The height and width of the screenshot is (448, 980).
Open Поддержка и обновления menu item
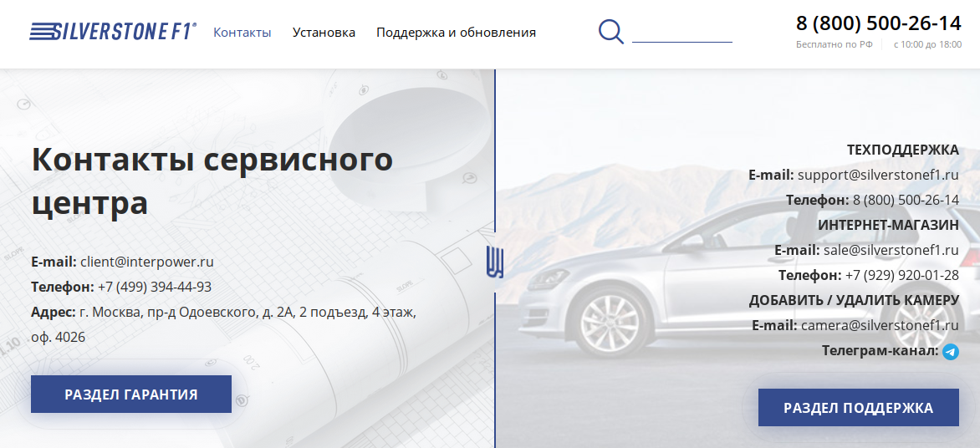pyautogui.click(x=457, y=33)
